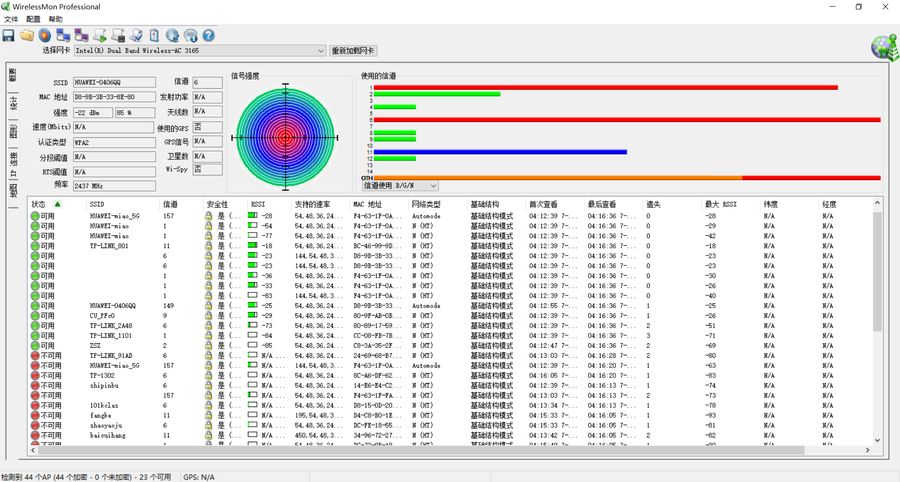Click the red status icon for TP-LINK_91AD
This screenshot has width=900, height=482.
[35, 356]
